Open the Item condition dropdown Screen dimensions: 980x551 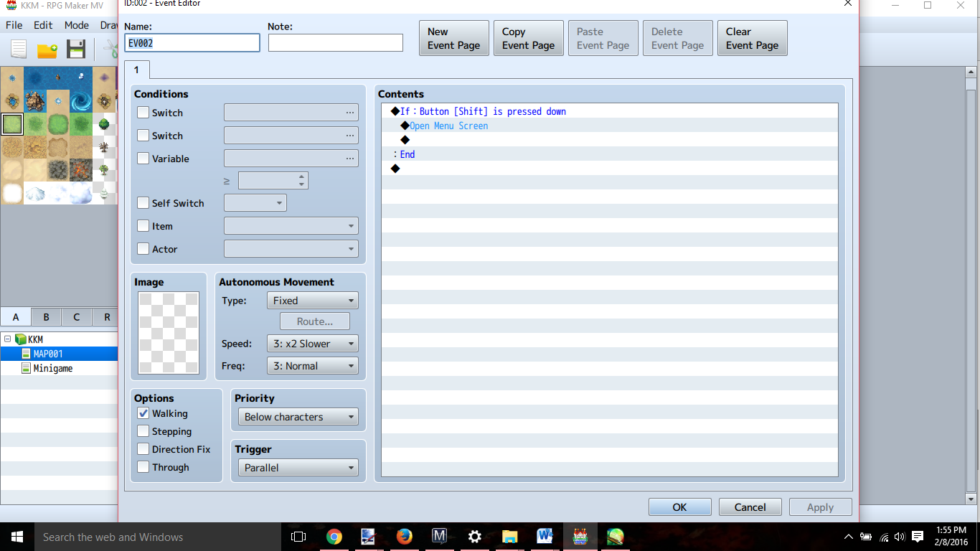[291, 226]
